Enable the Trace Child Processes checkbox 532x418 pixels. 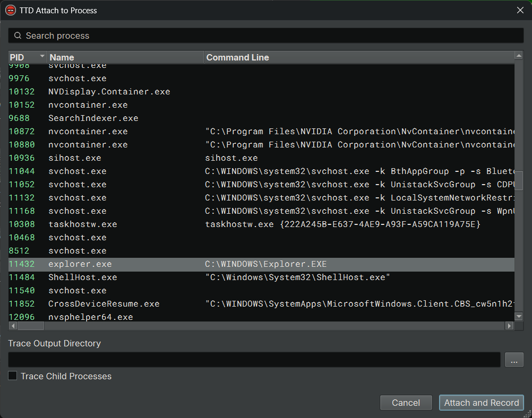(x=13, y=376)
